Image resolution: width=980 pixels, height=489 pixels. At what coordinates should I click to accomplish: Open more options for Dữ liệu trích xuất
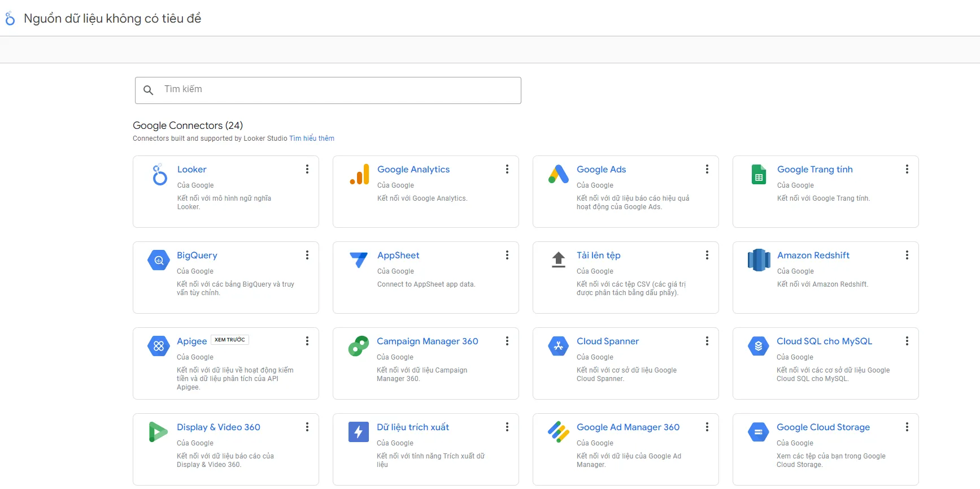click(507, 427)
